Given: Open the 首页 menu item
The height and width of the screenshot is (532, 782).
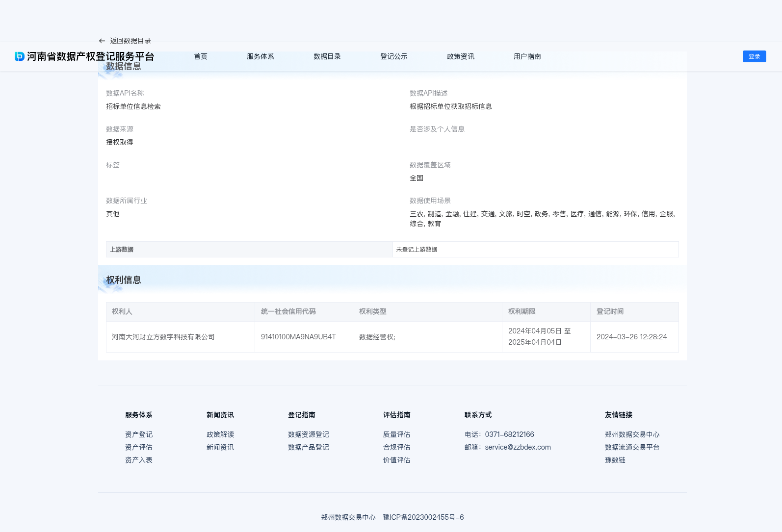Looking at the screenshot, I should tap(201, 56).
